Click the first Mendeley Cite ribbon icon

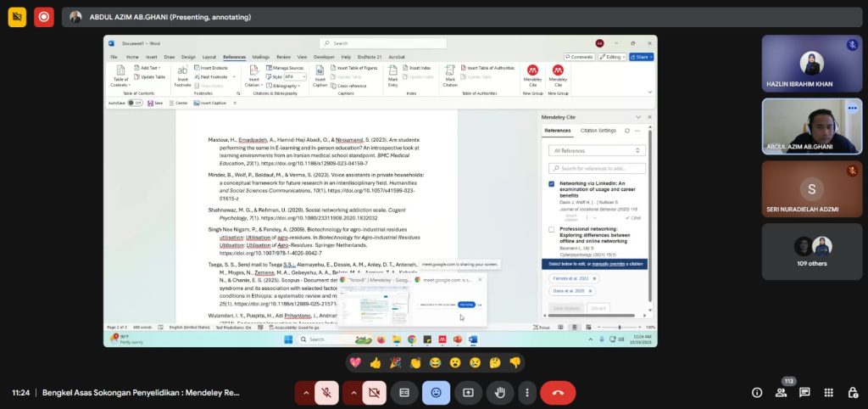click(x=532, y=76)
